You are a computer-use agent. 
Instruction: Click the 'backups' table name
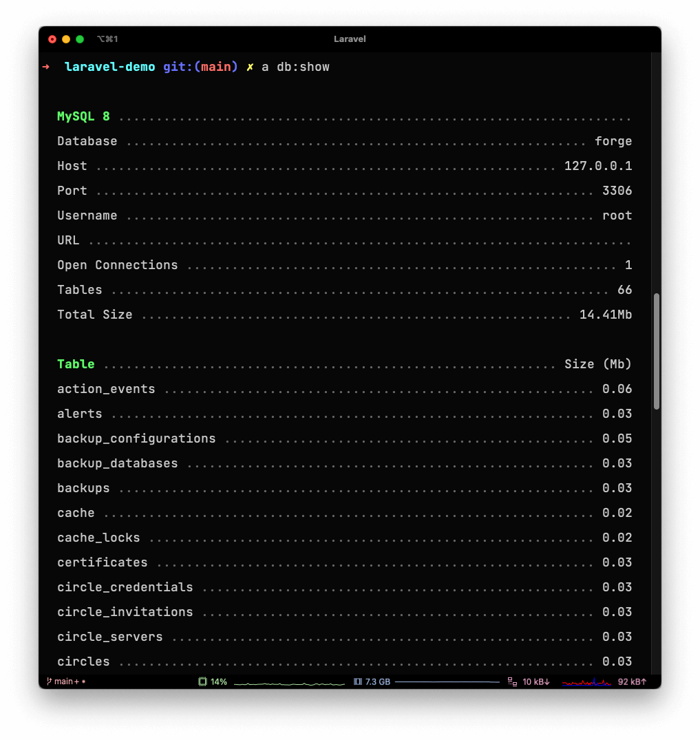pos(83,488)
